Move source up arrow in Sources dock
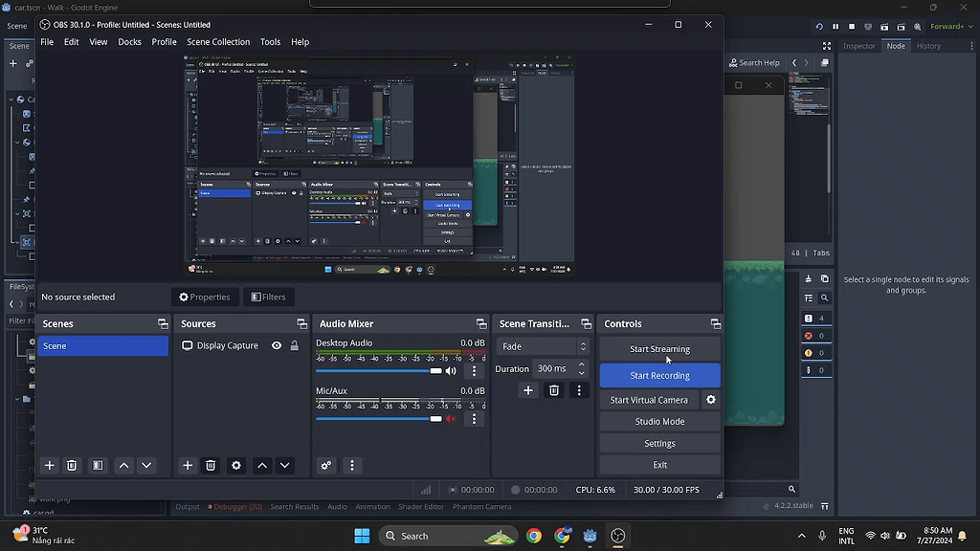Viewport: 980px width, 551px height. (x=262, y=466)
